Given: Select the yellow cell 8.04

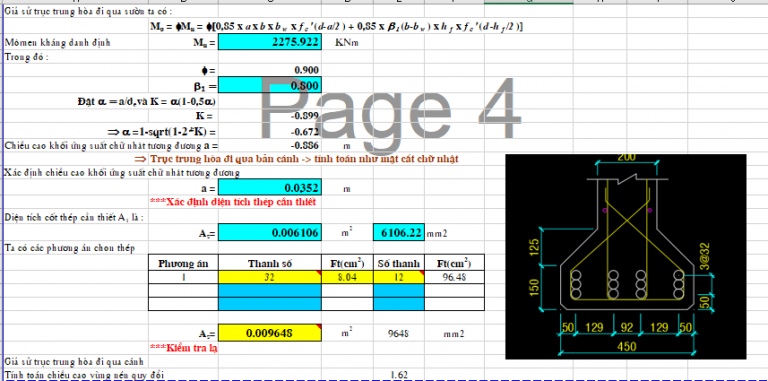Looking at the screenshot, I should coord(347,277).
